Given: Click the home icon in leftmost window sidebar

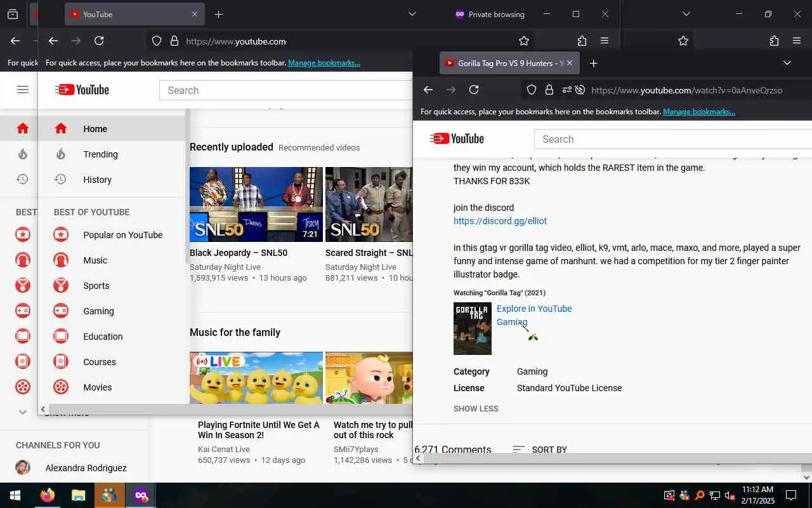Looking at the screenshot, I should tap(23, 128).
